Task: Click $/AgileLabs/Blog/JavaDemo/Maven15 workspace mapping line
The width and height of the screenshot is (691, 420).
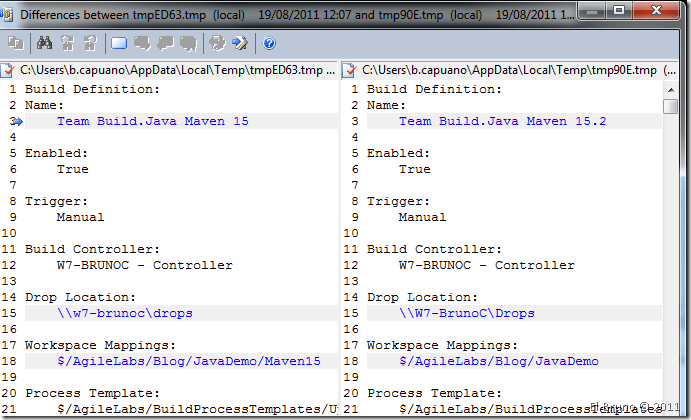Action: [x=189, y=361]
